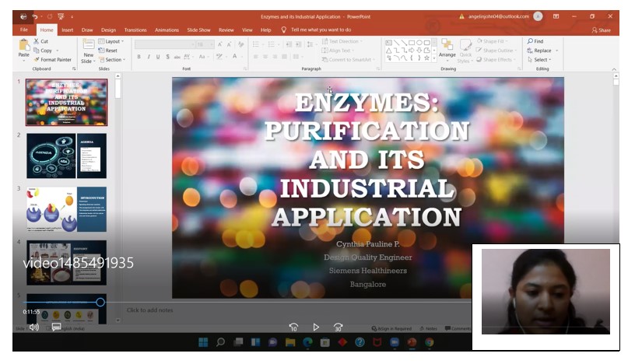This screenshot has width=635, height=364.
Task: Reset the slide layout
Action: 107,51
